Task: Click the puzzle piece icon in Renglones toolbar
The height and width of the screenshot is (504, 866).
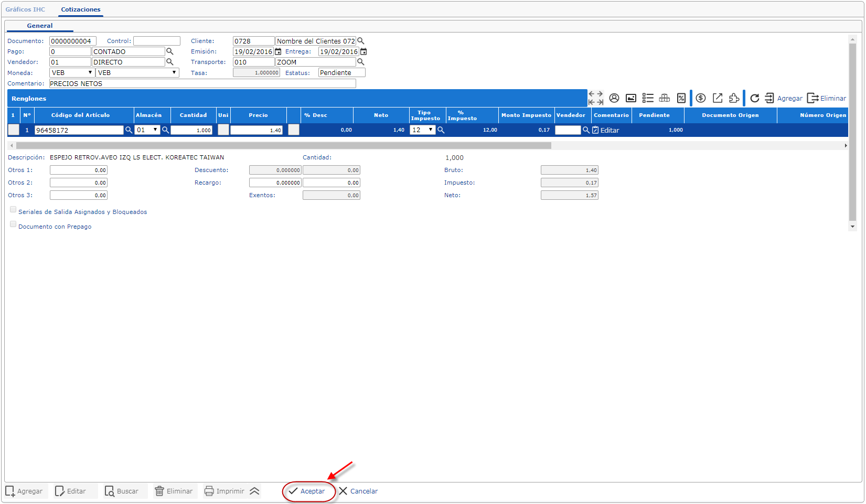Action: 734,98
